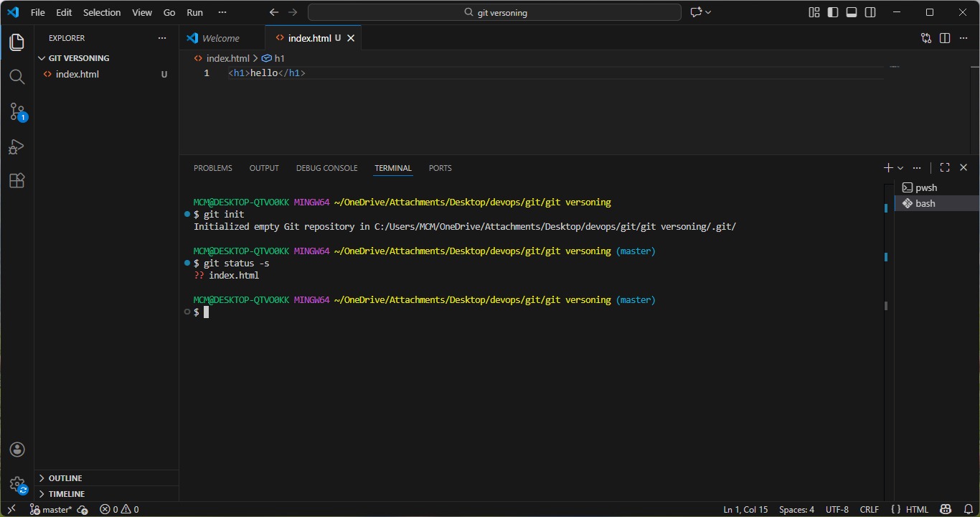Open the File menu
Screen dimensions: 980x517
(38, 12)
